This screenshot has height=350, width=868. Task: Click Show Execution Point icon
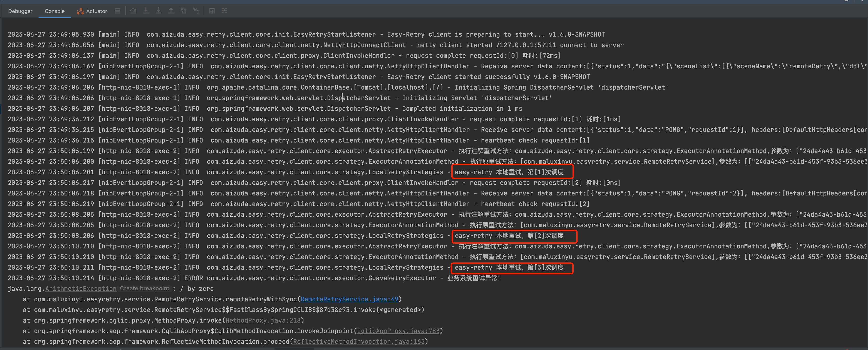pyautogui.click(x=133, y=11)
